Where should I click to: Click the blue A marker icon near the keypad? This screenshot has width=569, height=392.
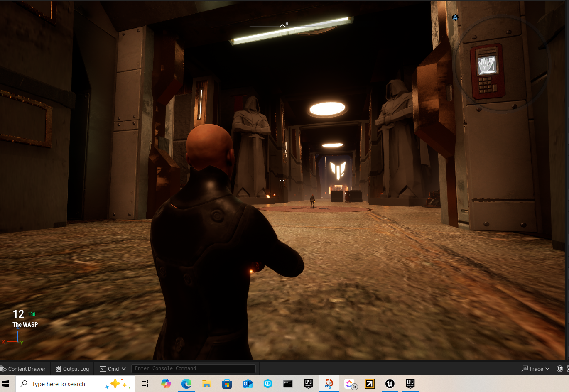pos(455,17)
